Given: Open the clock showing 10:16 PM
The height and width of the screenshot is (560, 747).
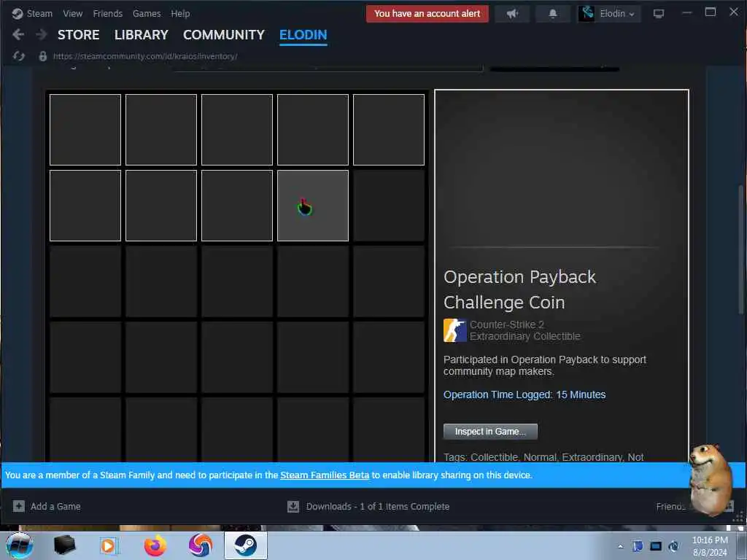Looking at the screenshot, I should 710,545.
